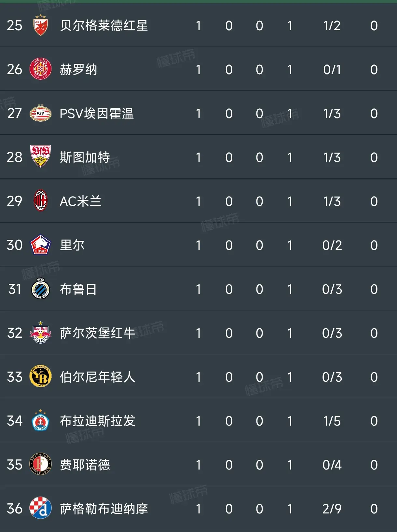Tap the Slovan Bratislava crest
The width and height of the screenshot is (397, 532).
coord(41,420)
